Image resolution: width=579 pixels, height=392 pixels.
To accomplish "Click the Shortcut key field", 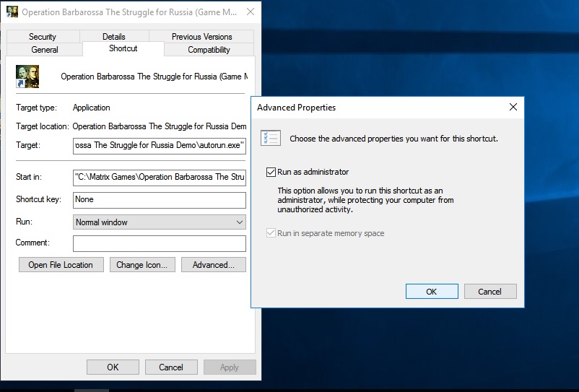I will click(x=160, y=200).
